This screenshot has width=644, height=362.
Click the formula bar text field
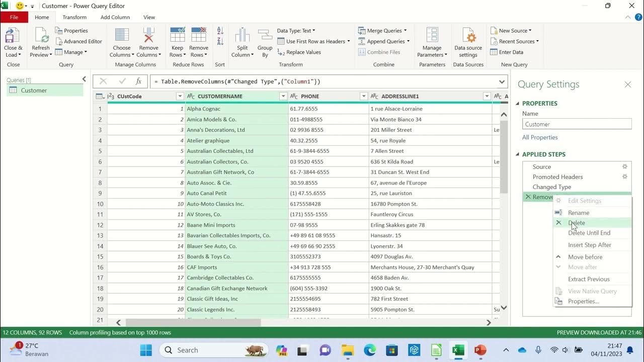(x=325, y=81)
